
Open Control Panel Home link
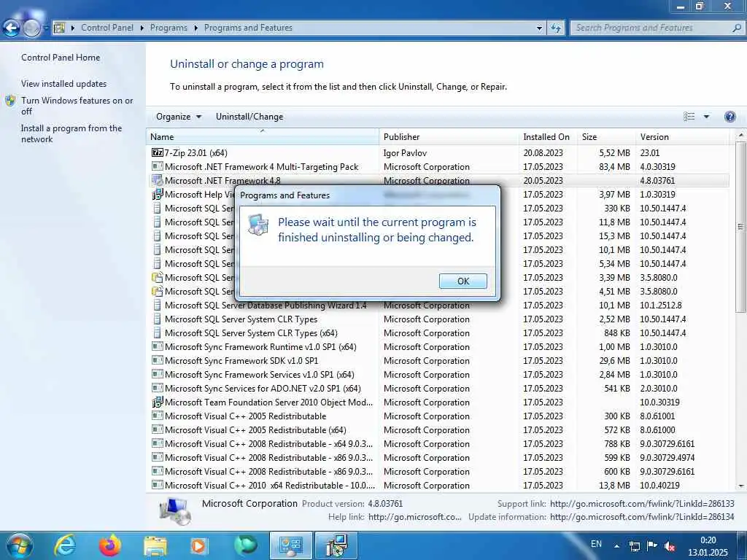point(61,57)
